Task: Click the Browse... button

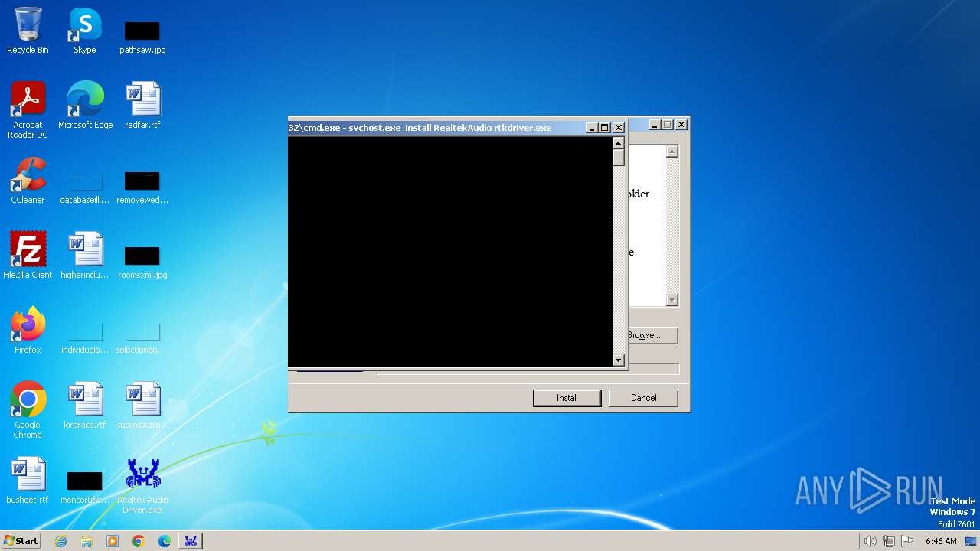Action: [652, 335]
